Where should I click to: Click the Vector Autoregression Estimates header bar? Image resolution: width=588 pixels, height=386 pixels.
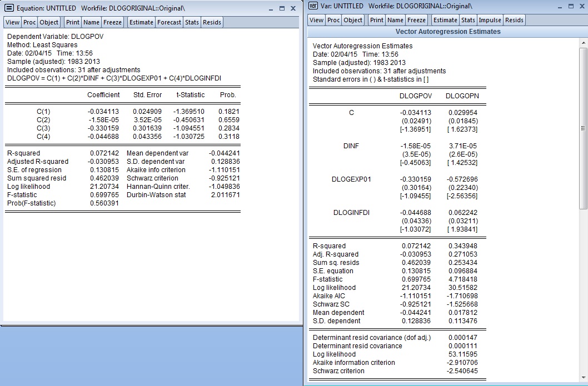click(x=448, y=32)
